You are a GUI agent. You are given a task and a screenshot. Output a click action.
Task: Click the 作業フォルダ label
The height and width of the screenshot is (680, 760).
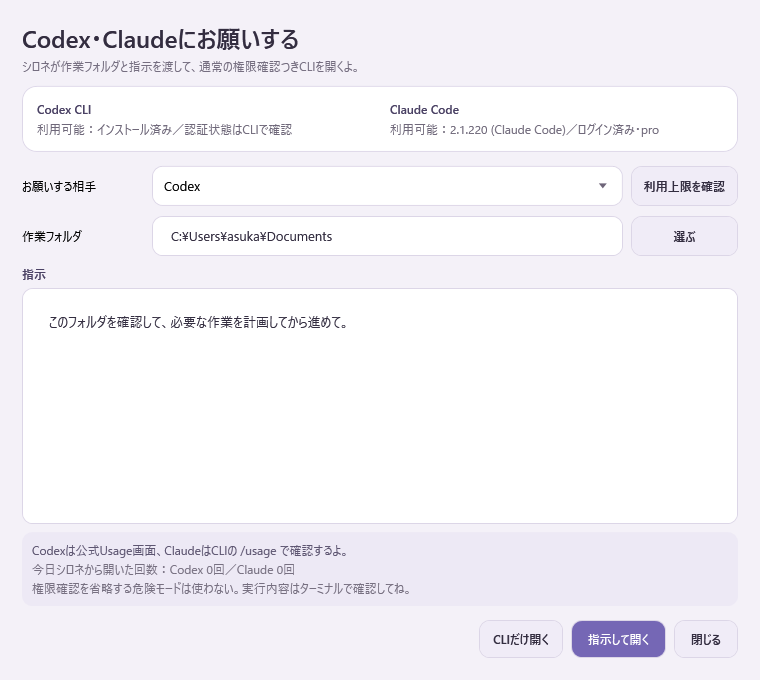52,237
